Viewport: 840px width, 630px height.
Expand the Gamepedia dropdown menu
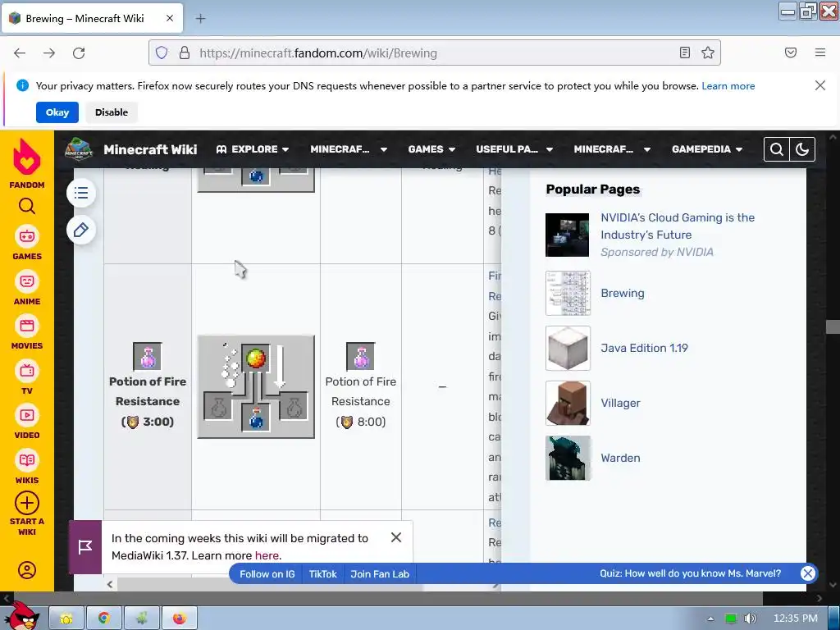(x=707, y=149)
